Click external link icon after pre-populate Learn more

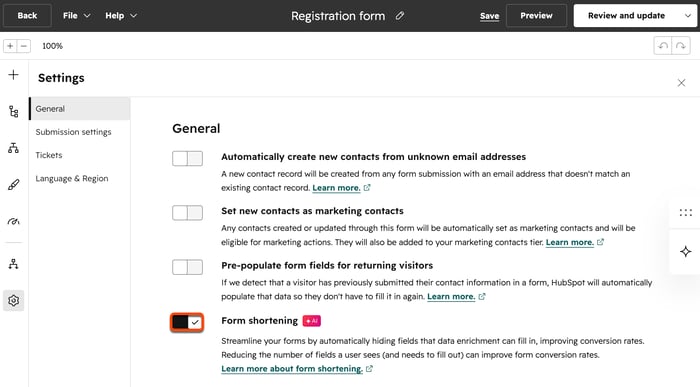pyautogui.click(x=482, y=296)
